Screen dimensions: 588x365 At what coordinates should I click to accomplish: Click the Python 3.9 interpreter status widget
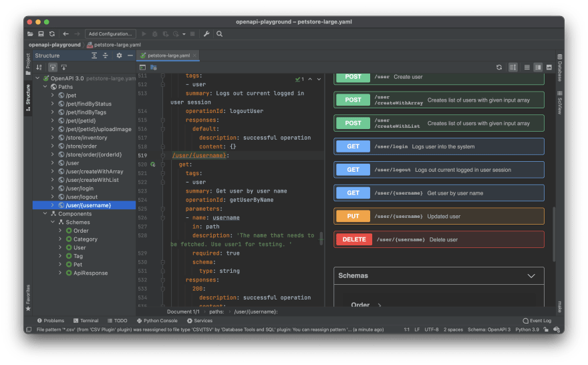[x=527, y=330]
